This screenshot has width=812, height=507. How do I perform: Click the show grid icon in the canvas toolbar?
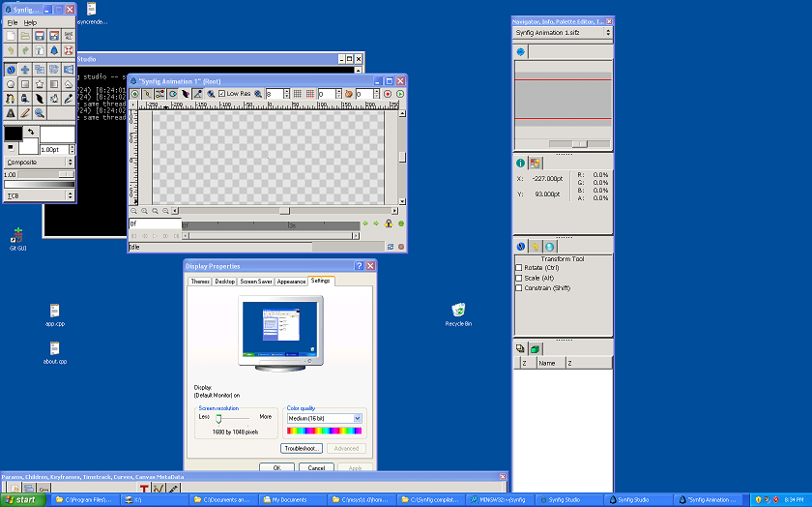pyautogui.click(x=298, y=94)
